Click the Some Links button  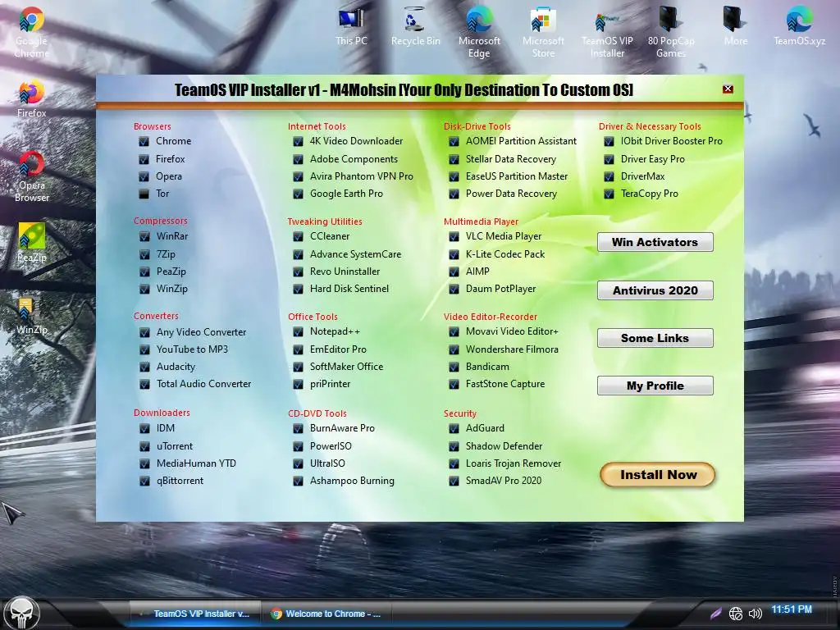pyautogui.click(x=655, y=338)
